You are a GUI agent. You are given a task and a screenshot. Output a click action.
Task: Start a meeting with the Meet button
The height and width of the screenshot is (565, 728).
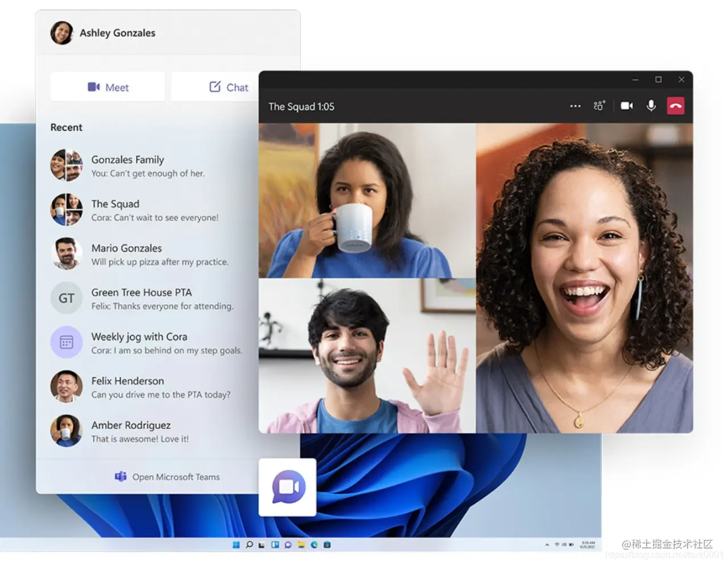[x=107, y=87]
